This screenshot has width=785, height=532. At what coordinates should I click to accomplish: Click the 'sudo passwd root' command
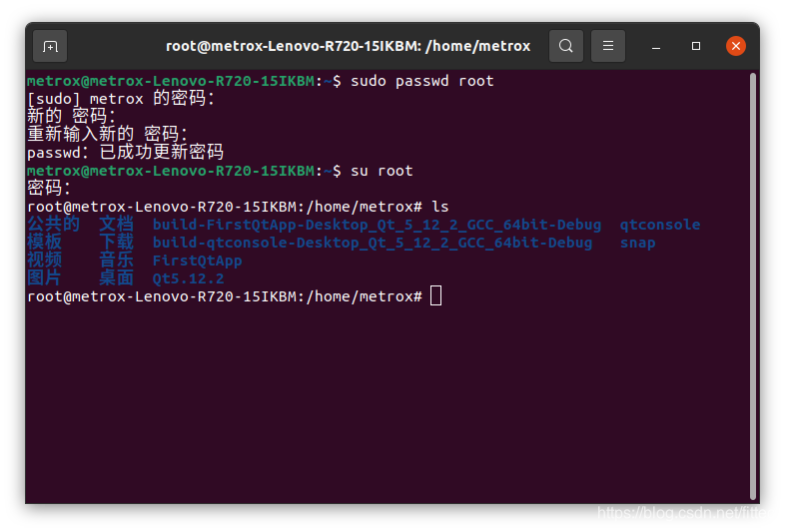[422, 81]
